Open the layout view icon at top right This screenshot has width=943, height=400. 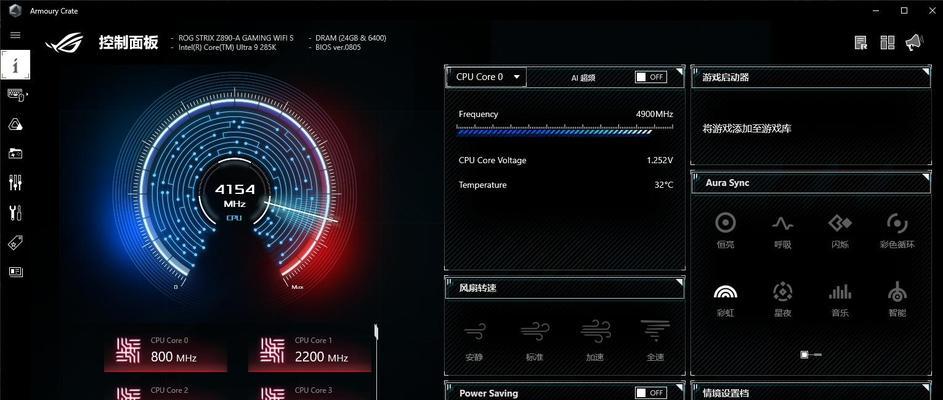[887, 43]
